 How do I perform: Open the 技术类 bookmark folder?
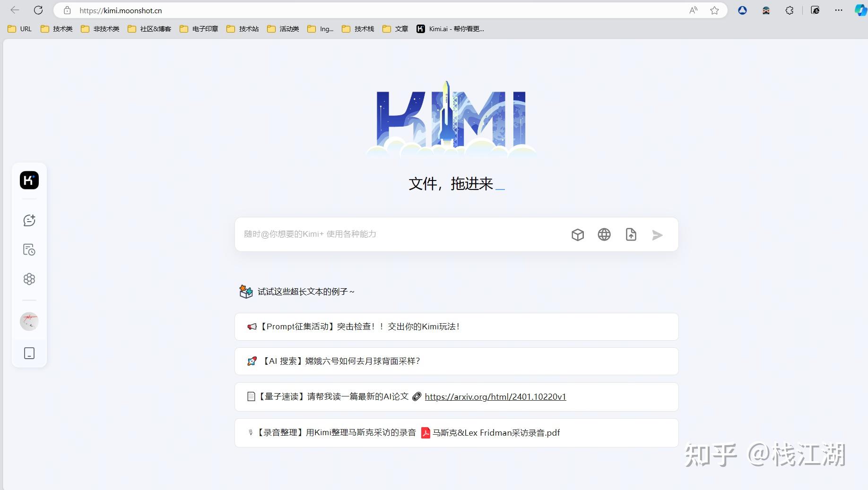(57, 29)
